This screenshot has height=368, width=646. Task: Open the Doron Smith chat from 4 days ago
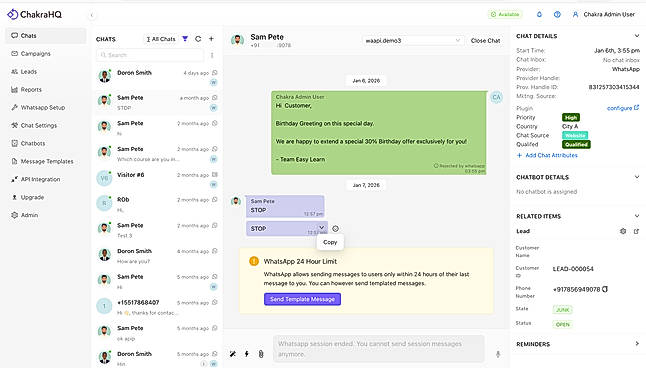tap(157, 77)
